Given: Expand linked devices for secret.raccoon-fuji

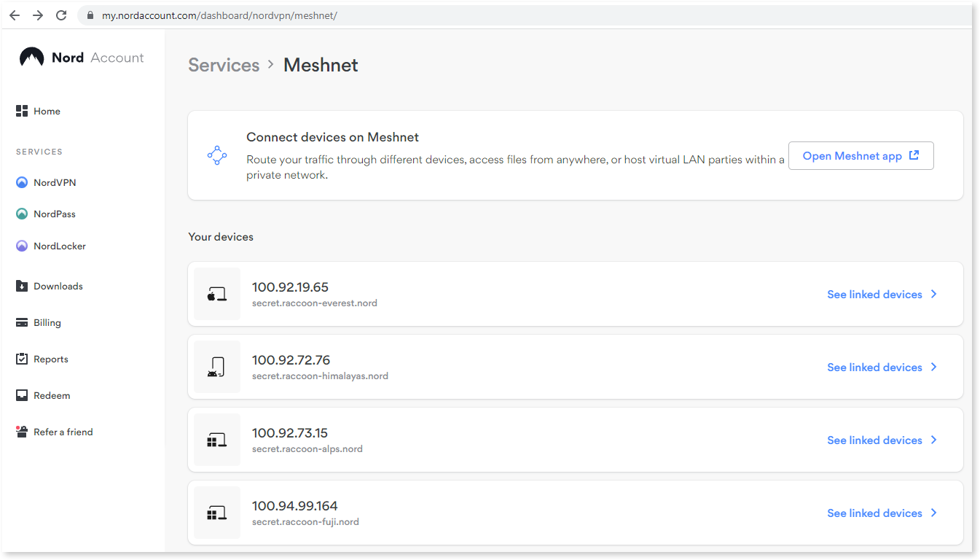Looking at the screenshot, I should tap(874, 513).
